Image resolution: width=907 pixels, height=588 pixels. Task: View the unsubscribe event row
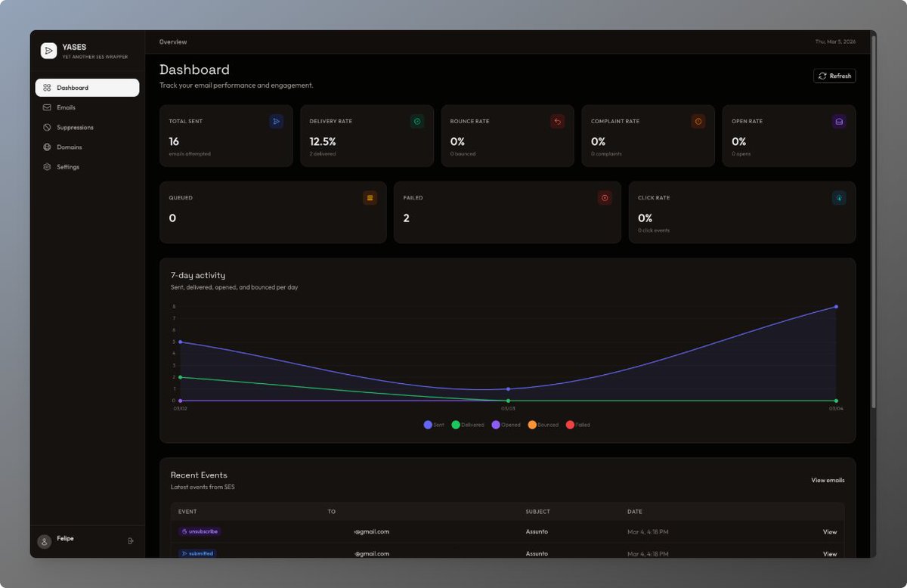tap(830, 531)
